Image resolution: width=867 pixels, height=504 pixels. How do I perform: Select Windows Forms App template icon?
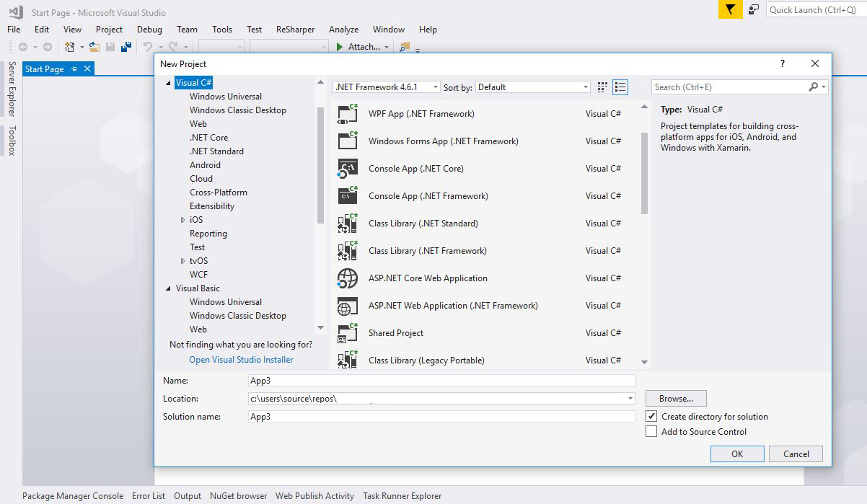[x=348, y=141]
